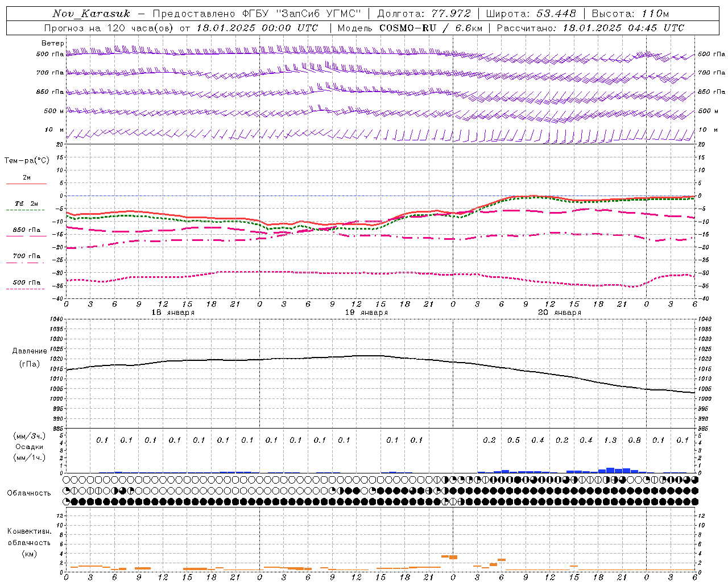Click the dotted line sample under 'Td 2м' legend
This screenshot has width=728, height=582.
(26, 210)
